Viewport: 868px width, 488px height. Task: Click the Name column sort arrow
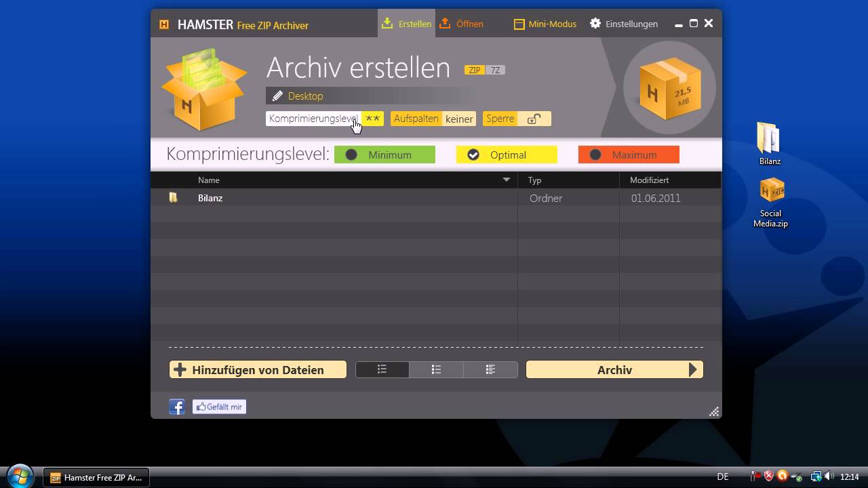[506, 180]
